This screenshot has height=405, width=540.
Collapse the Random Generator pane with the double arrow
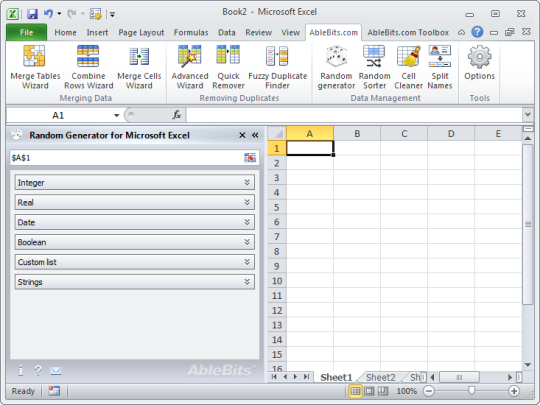255,135
